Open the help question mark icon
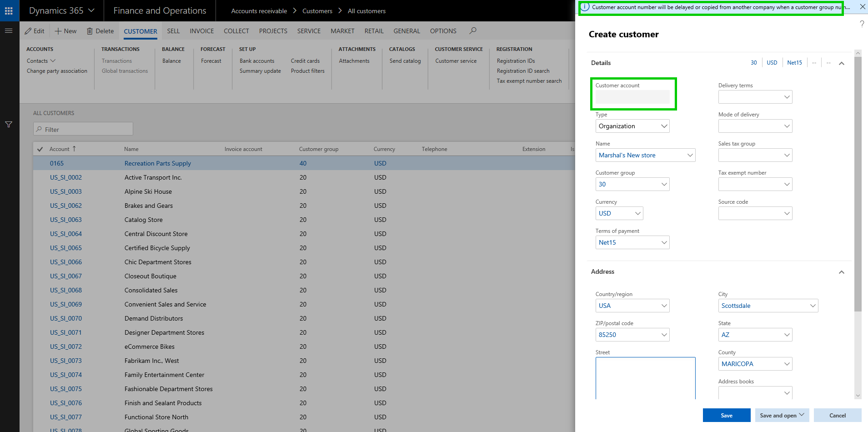 click(x=862, y=24)
